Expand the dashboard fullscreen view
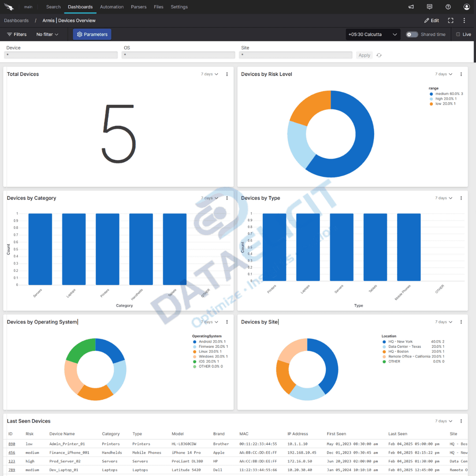Image resolution: width=476 pixels, height=476 pixels. pos(450,20)
